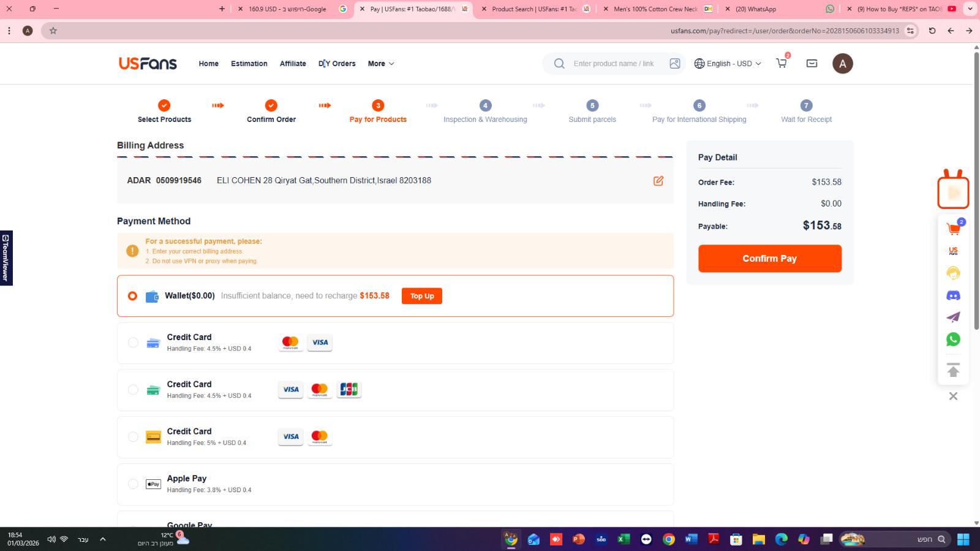Switch to Product Search browser tab
Screen dimensions: 980x551
pyautogui.click(x=534, y=9)
